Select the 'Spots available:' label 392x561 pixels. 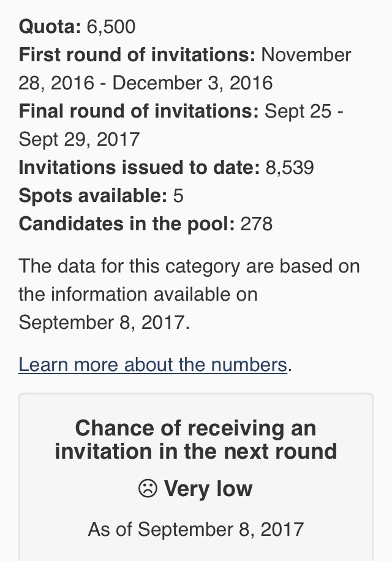pyautogui.click(x=93, y=195)
